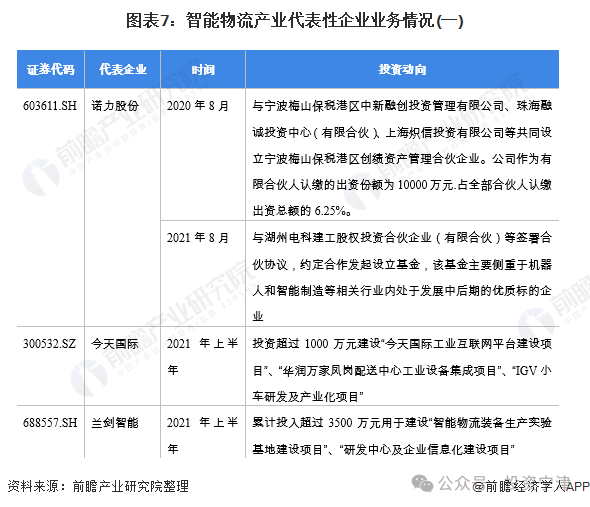
Task: Click the 投资动向 column header
Action: (402, 70)
